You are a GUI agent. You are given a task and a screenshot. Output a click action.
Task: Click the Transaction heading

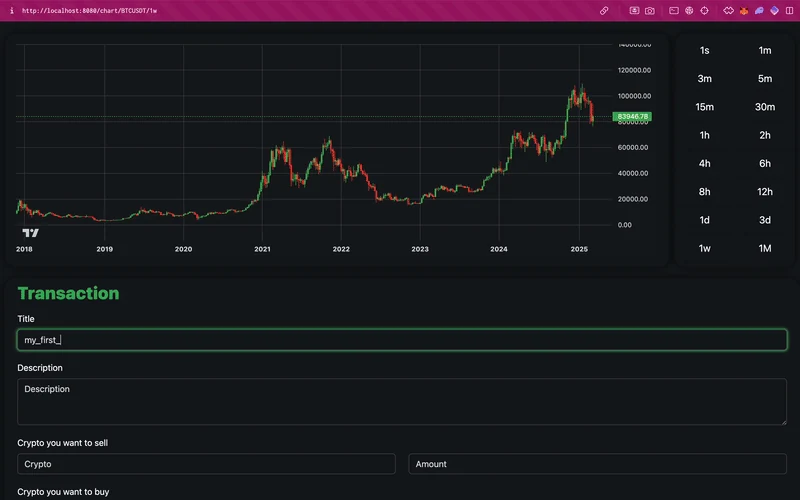(x=68, y=293)
